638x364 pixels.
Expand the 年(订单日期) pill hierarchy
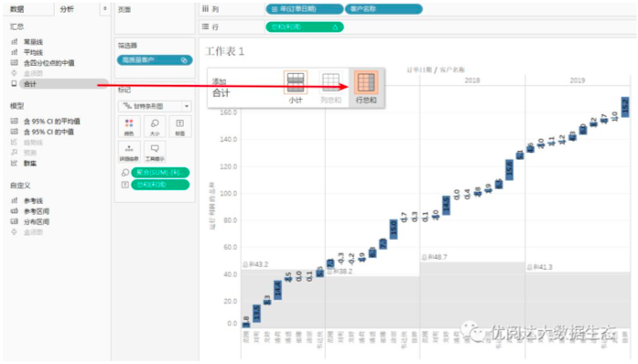click(275, 9)
